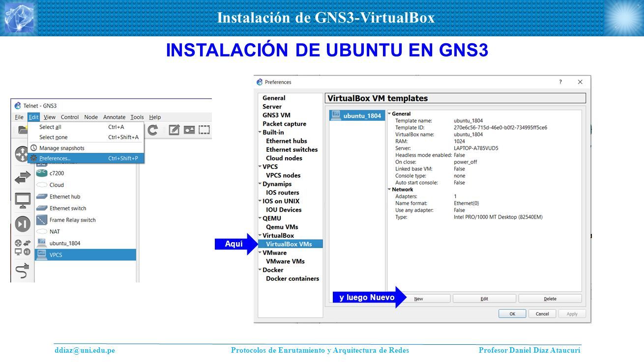
Task: Browse end devices monitor icon
Action: (23, 200)
